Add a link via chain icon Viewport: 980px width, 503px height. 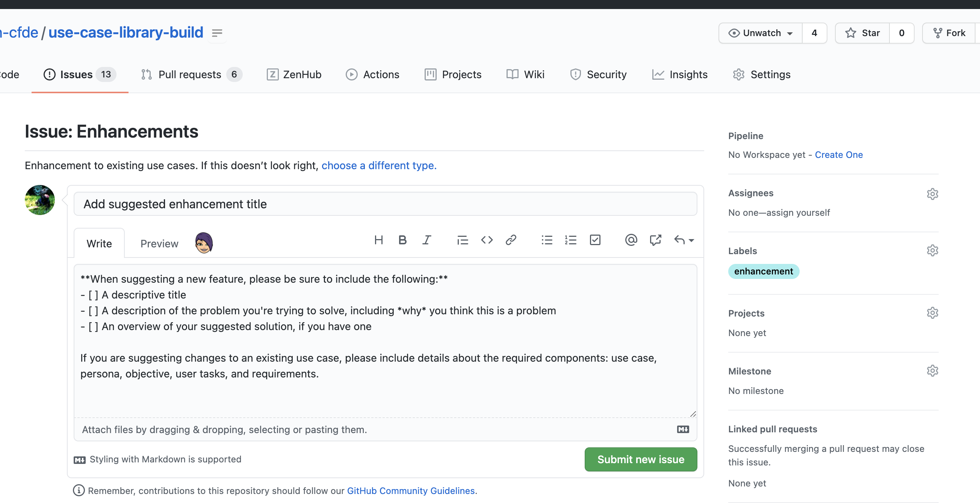point(511,240)
